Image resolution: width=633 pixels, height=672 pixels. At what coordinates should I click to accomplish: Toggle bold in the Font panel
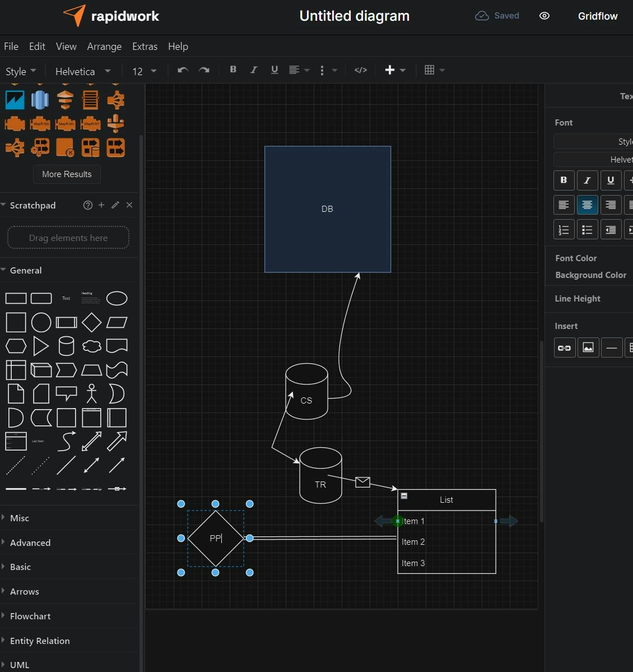click(x=564, y=180)
